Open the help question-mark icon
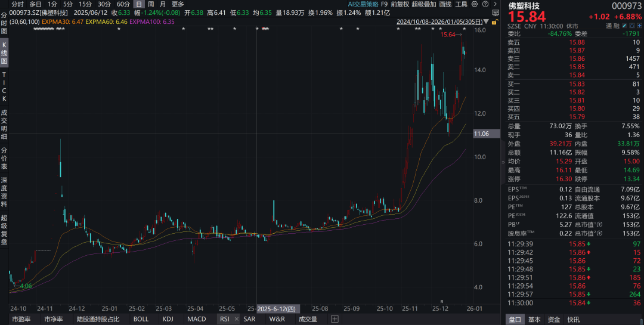This screenshot has height=325, width=644. (x=485, y=4)
